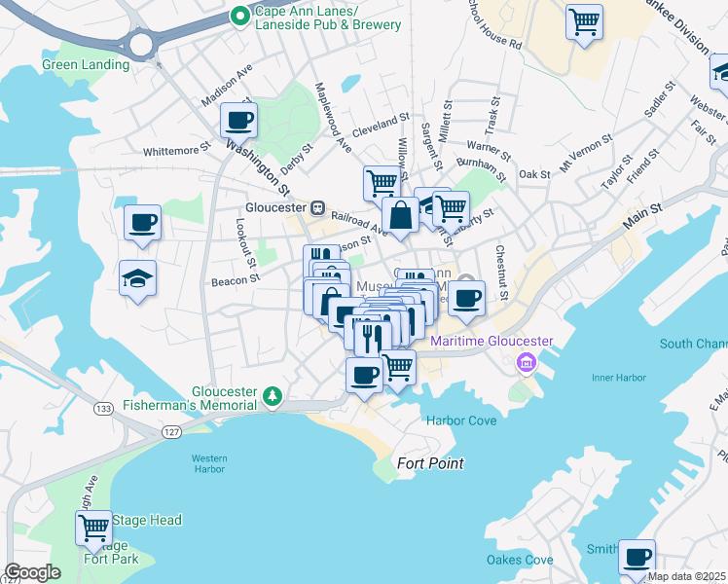The height and width of the screenshot is (584, 728).
Task: Click Maplewood Ave road label
Action: [333, 118]
